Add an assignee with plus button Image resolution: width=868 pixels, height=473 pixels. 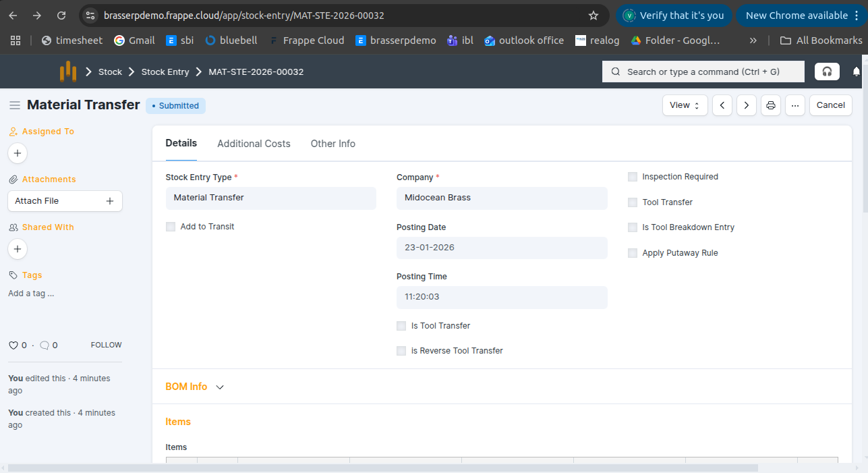tap(18, 153)
